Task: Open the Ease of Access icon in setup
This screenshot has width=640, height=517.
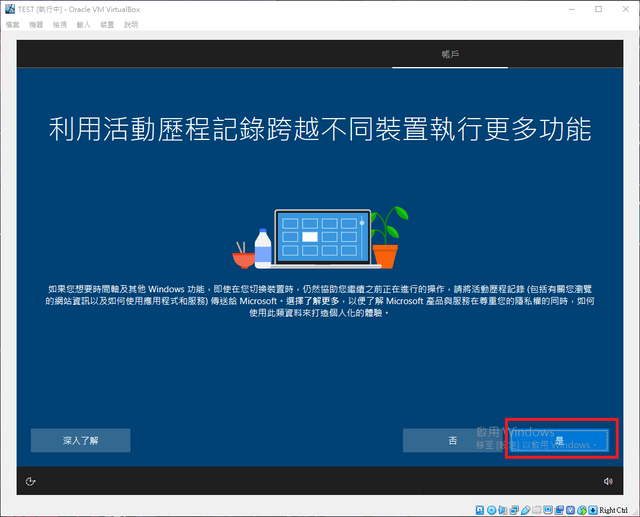Action: pos(31,481)
